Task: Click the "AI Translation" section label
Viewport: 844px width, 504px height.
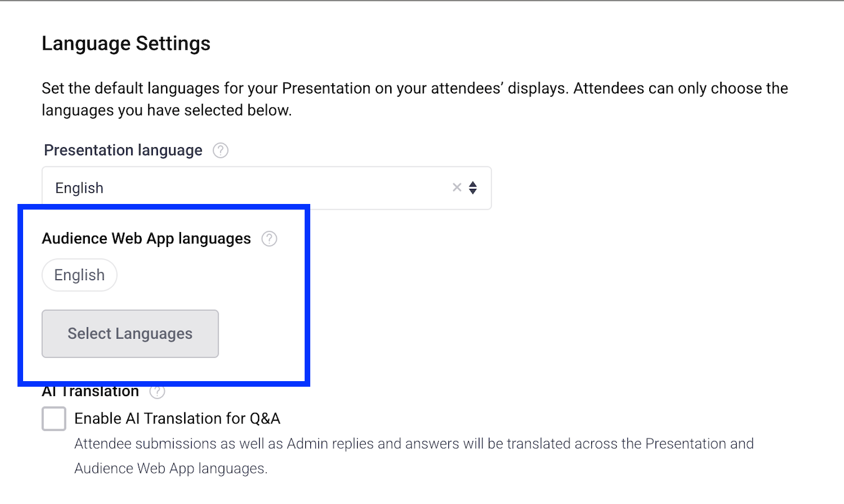Action: pos(91,392)
